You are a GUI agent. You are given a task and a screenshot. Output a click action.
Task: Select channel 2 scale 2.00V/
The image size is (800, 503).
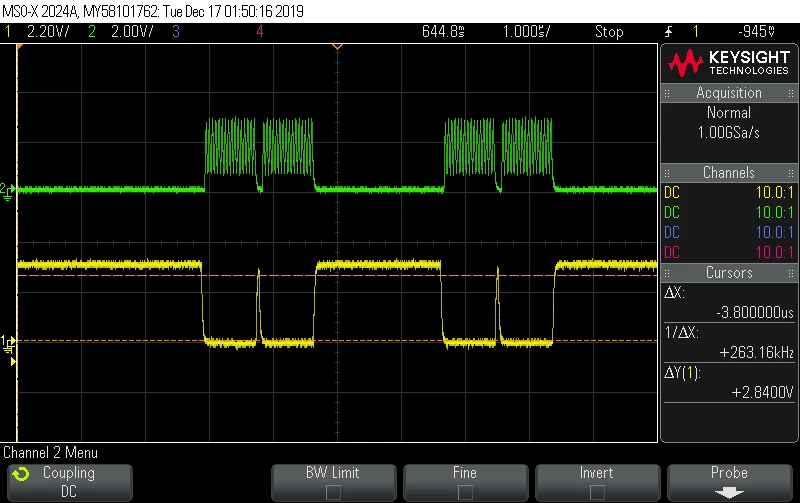132,32
